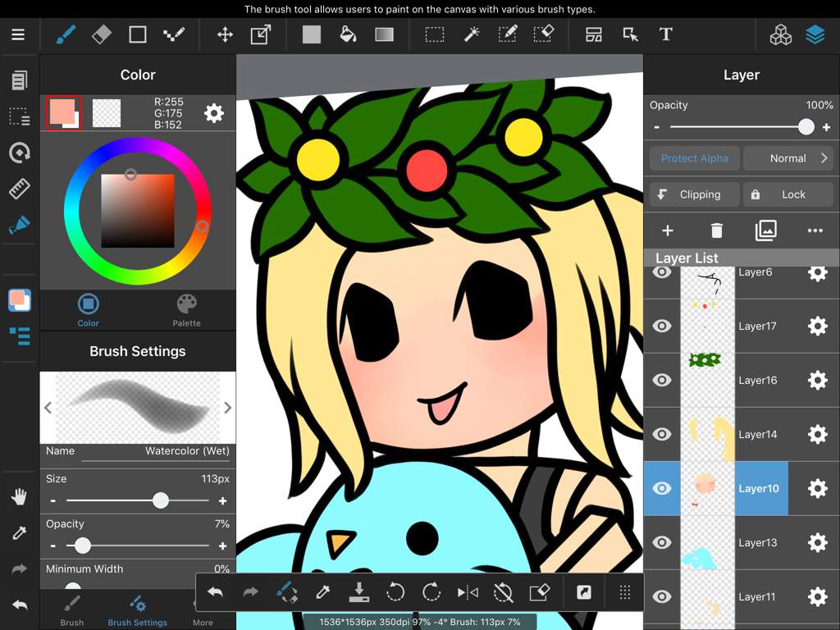Open the layer panel more options menu

(x=815, y=231)
